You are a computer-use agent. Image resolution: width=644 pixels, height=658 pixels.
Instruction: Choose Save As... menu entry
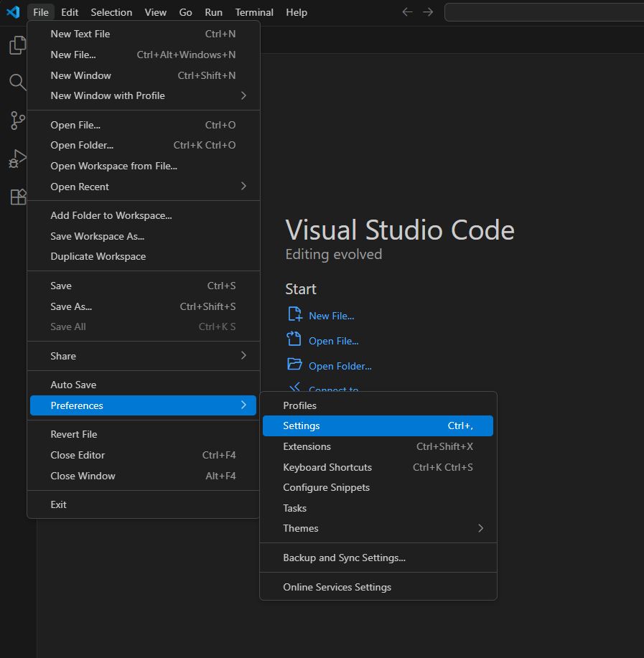[143, 307]
